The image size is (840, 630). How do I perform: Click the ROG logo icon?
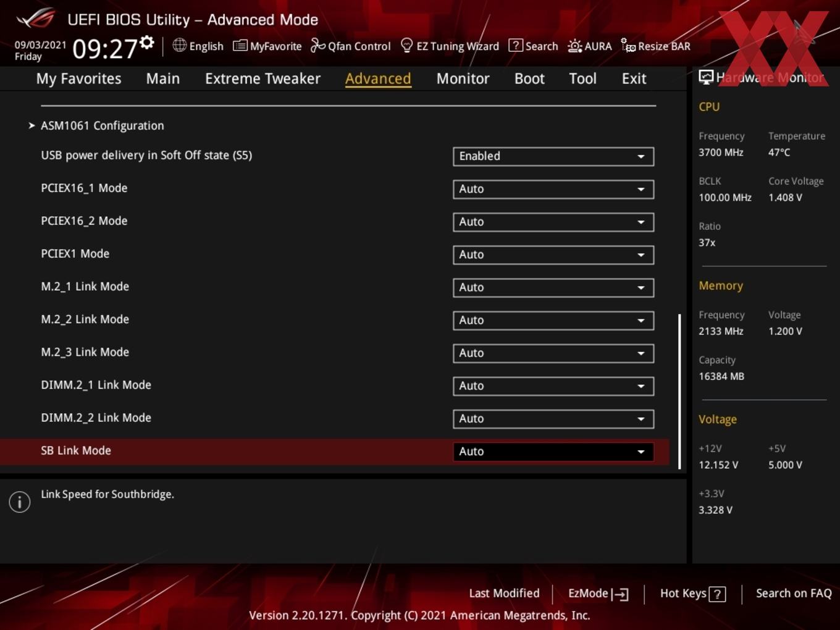tap(36, 19)
